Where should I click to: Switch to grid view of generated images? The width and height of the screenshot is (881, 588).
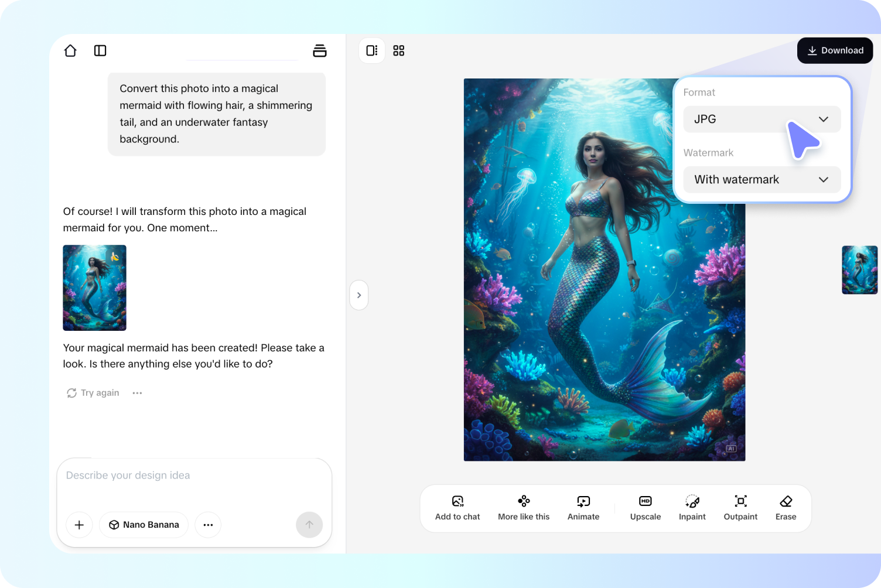tap(399, 50)
